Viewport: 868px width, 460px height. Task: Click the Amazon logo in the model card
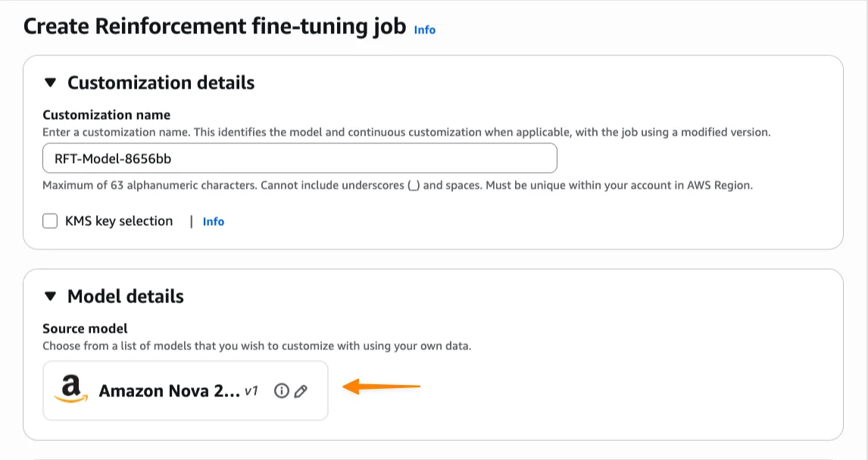coord(71,390)
